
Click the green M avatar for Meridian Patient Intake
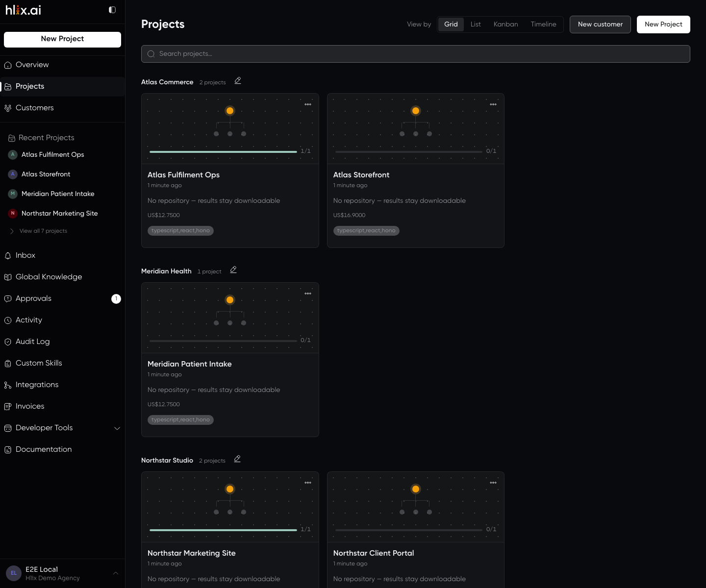coord(13,194)
